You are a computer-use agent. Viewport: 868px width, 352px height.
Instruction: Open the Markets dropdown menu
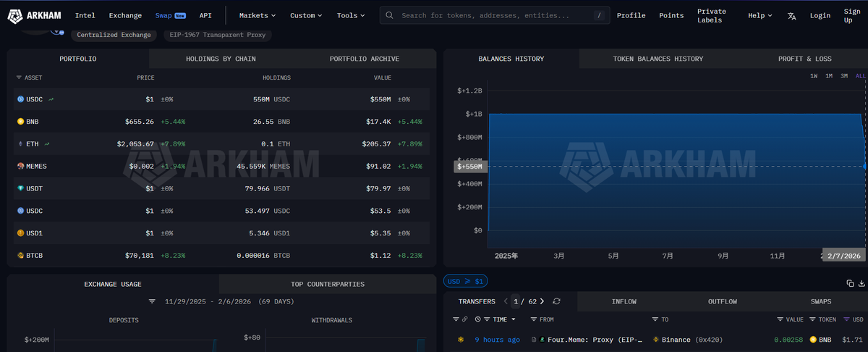pyautogui.click(x=257, y=15)
